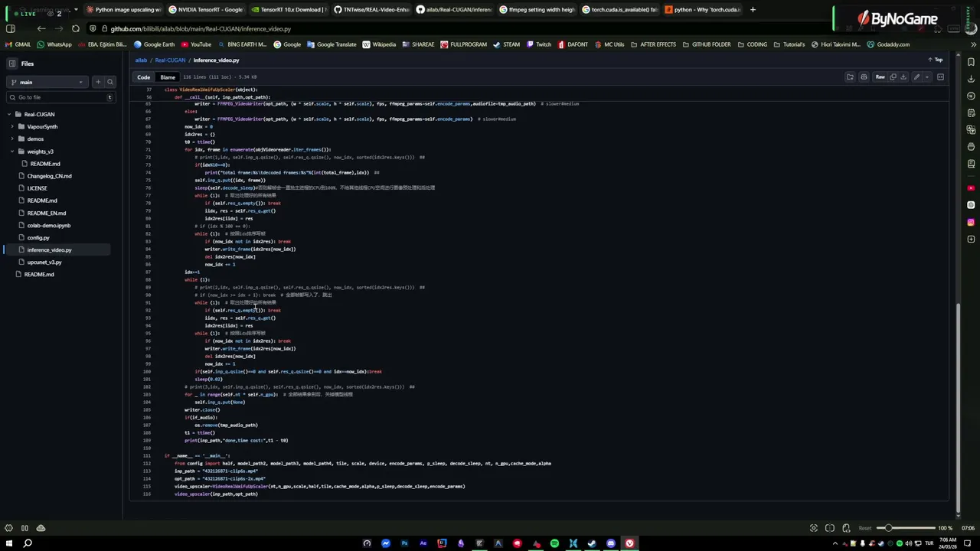This screenshot has width=980, height=551.
Task: Open the WhatsApp bookmark
Action: 54,44
